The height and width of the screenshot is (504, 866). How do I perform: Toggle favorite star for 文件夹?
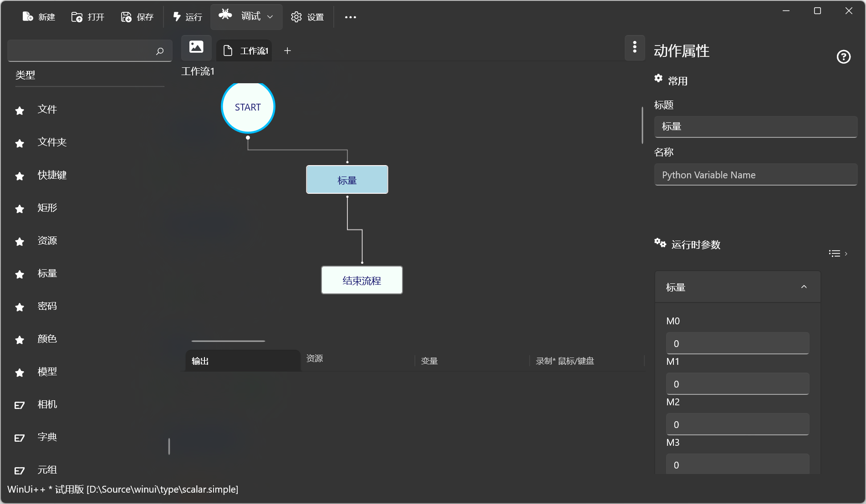tap(20, 143)
